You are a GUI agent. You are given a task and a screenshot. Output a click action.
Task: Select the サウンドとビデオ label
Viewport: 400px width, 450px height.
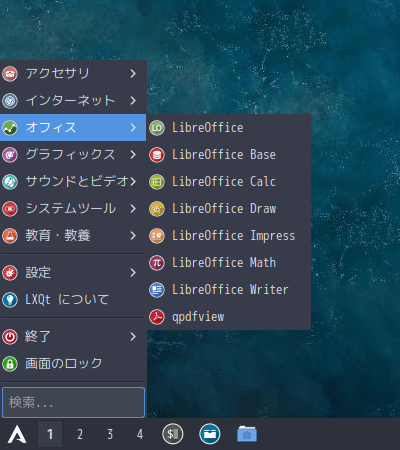coord(77,182)
